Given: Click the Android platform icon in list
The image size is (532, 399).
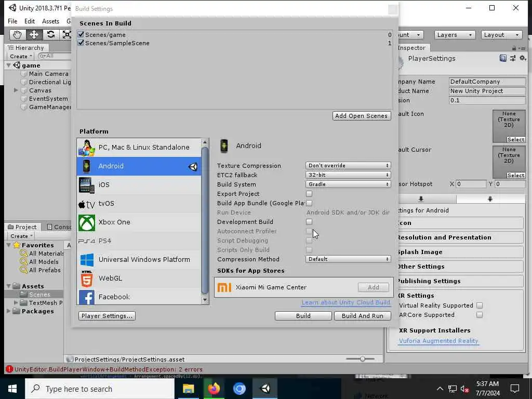Looking at the screenshot, I should (87, 166).
